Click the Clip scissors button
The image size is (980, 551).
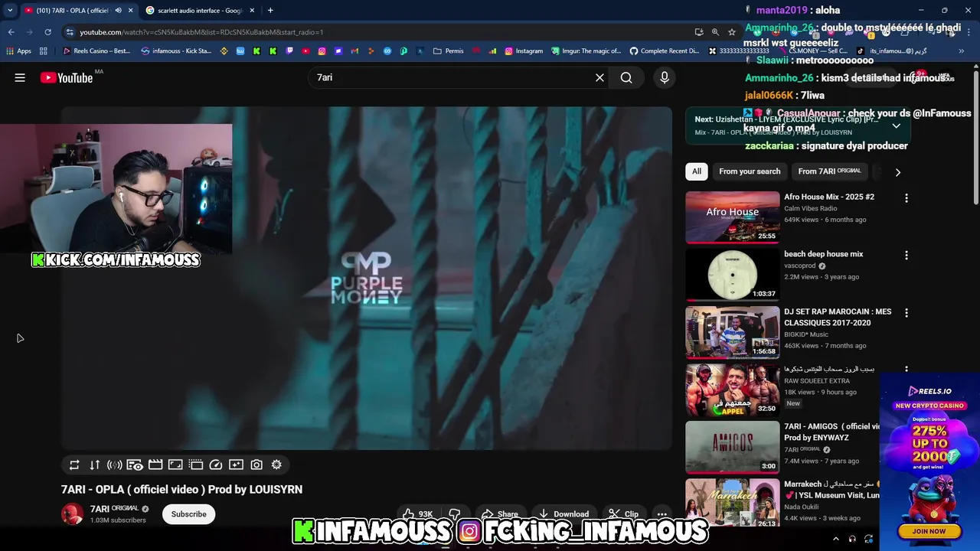pyautogui.click(x=624, y=514)
